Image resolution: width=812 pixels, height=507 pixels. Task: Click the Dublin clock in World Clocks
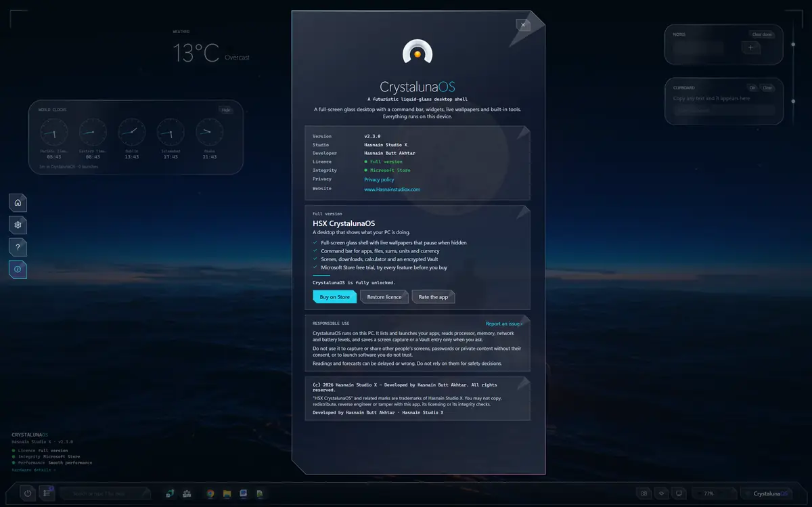click(132, 139)
